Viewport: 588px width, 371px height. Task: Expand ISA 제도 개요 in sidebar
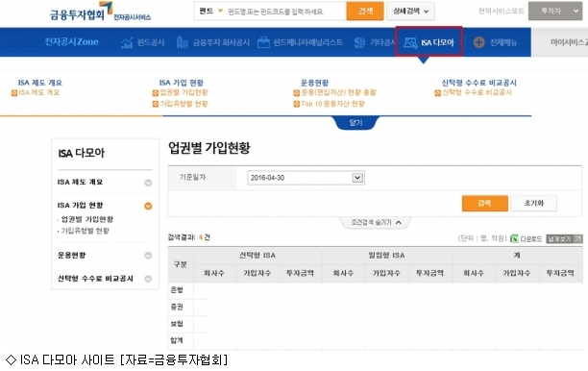click(148, 183)
